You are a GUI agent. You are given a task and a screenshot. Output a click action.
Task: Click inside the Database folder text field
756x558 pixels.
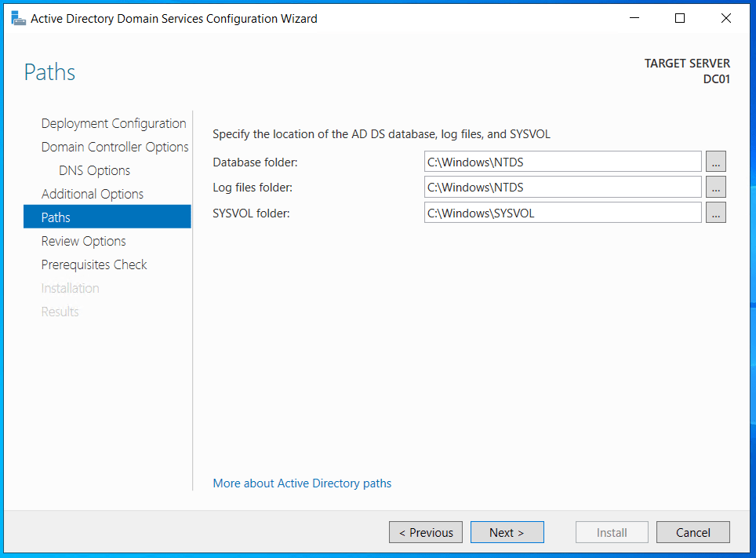tap(562, 162)
